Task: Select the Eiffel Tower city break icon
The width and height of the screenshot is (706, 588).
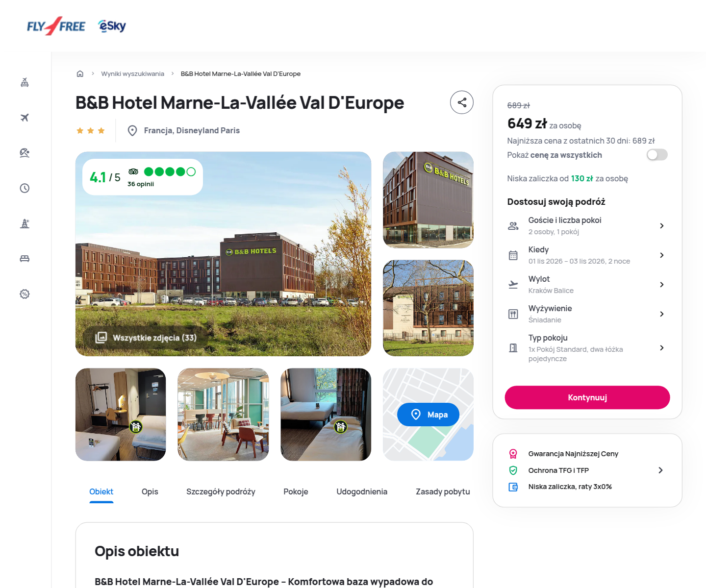Action: click(25, 223)
